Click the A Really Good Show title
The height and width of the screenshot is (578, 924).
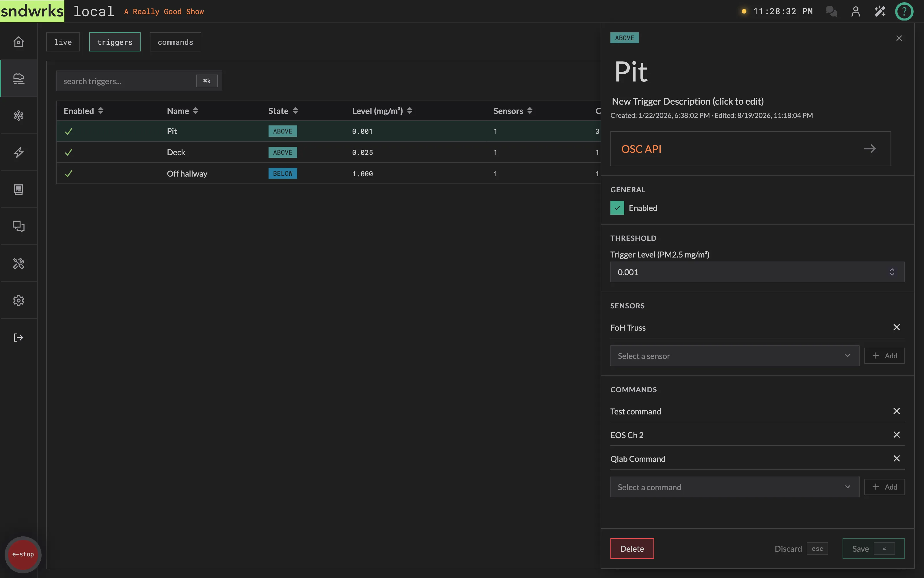164,12
